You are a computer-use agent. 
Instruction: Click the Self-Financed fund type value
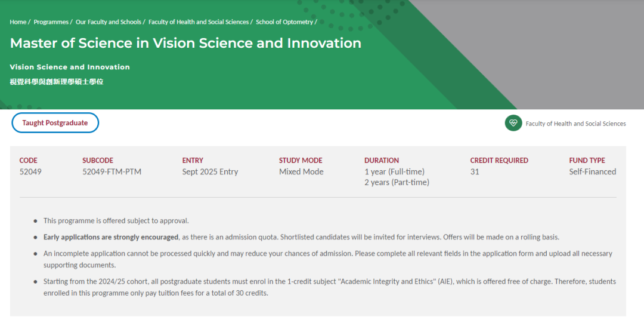(592, 171)
